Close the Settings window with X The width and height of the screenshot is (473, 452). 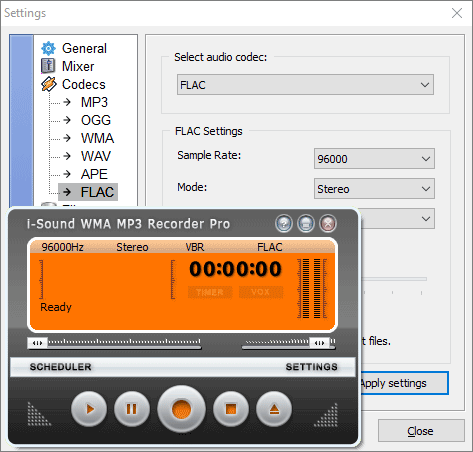[x=457, y=13]
